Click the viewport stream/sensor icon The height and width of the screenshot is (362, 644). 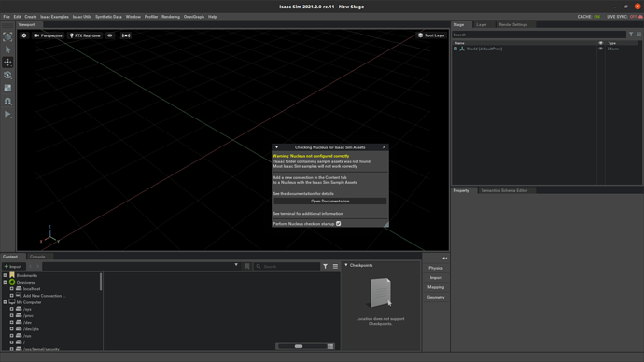coord(126,35)
